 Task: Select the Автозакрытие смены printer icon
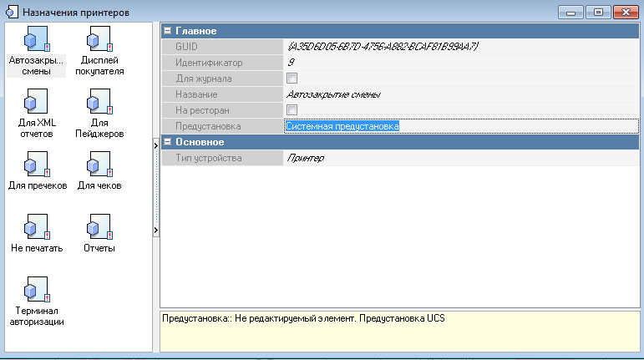point(37,41)
